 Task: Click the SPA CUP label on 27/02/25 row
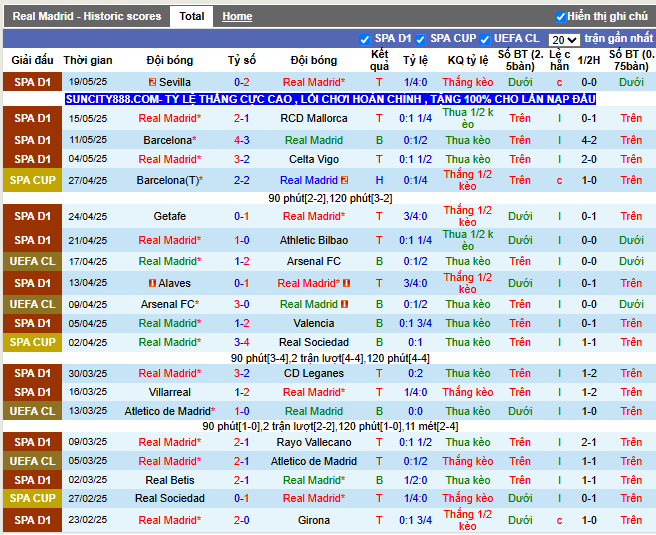(32, 498)
